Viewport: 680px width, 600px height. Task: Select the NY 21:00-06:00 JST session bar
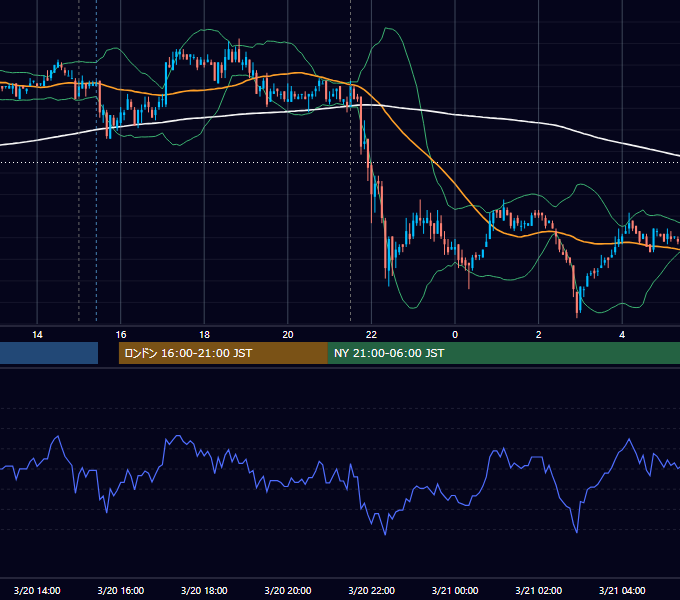click(503, 353)
